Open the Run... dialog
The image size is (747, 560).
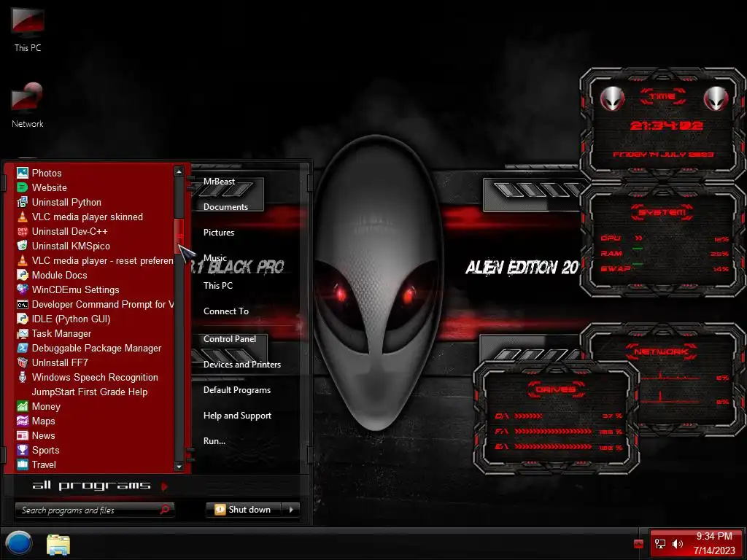tap(214, 441)
